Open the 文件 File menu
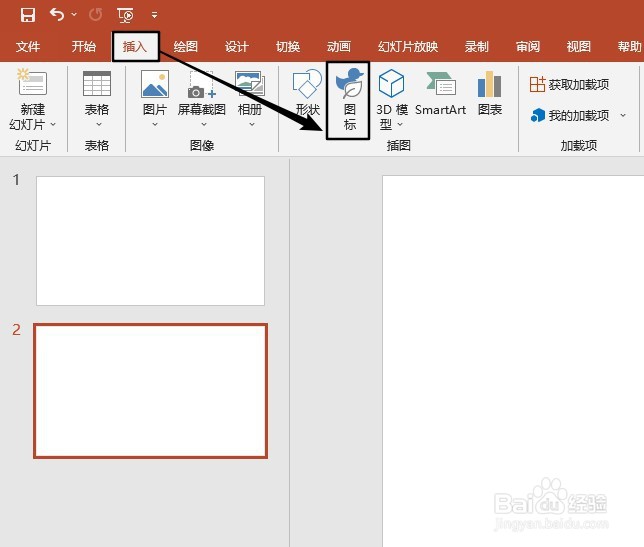644x547 pixels. tap(28, 46)
